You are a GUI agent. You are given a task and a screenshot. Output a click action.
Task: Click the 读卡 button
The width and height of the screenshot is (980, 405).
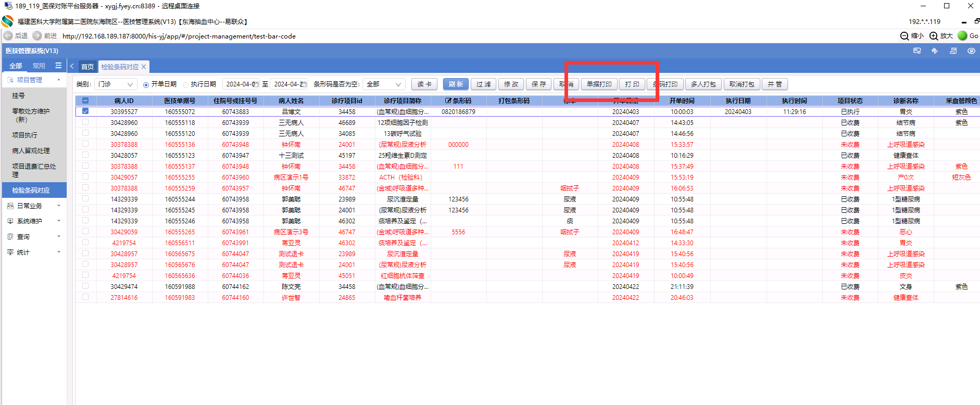(x=424, y=84)
